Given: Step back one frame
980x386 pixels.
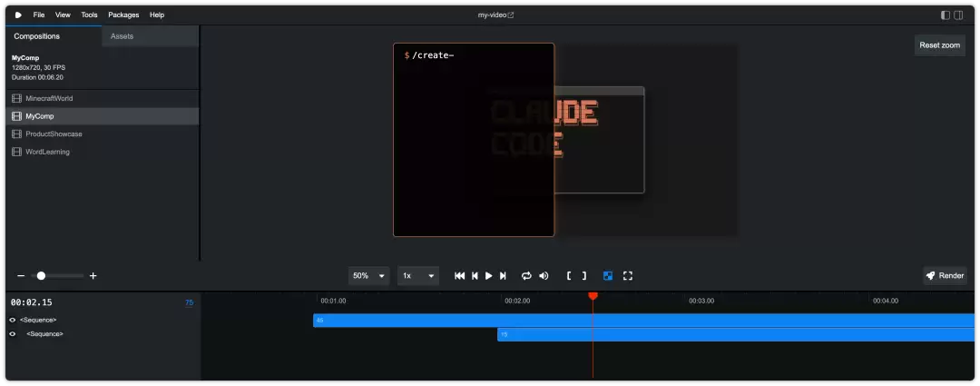Looking at the screenshot, I should click(475, 276).
